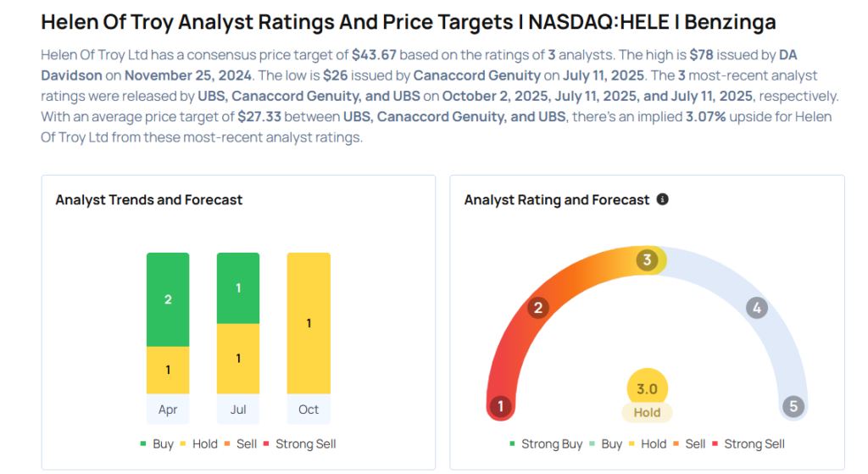Click the Oct month label
The image size is (868, 474).
coord(309,410)
